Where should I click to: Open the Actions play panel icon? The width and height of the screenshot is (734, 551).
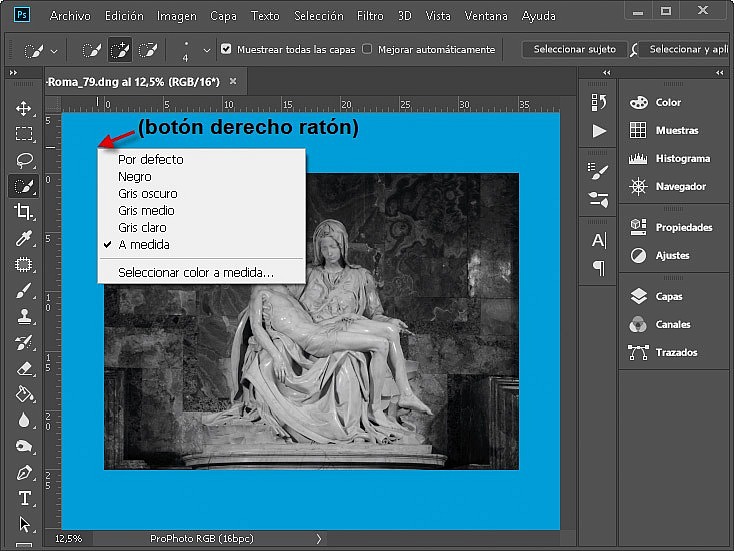tap(599, 131)
